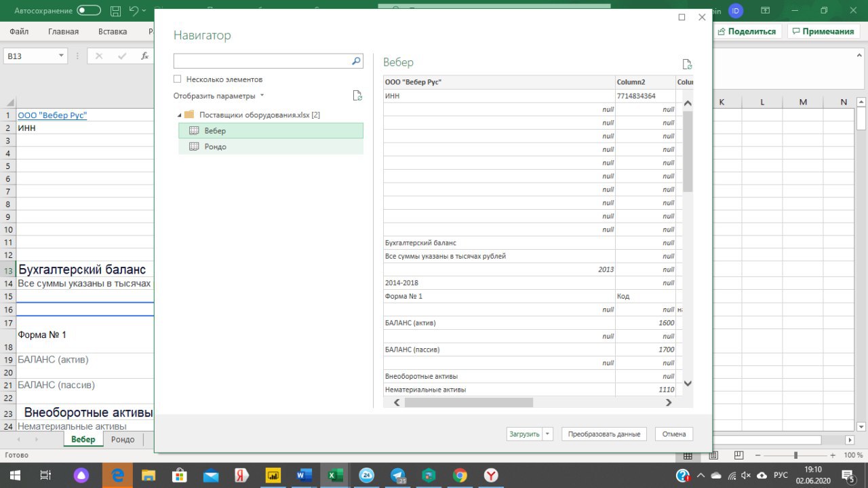Viewport: 868px width, 488px height.
Task: Click the confirm checkmark in formula bar
Action: [122, 56]
